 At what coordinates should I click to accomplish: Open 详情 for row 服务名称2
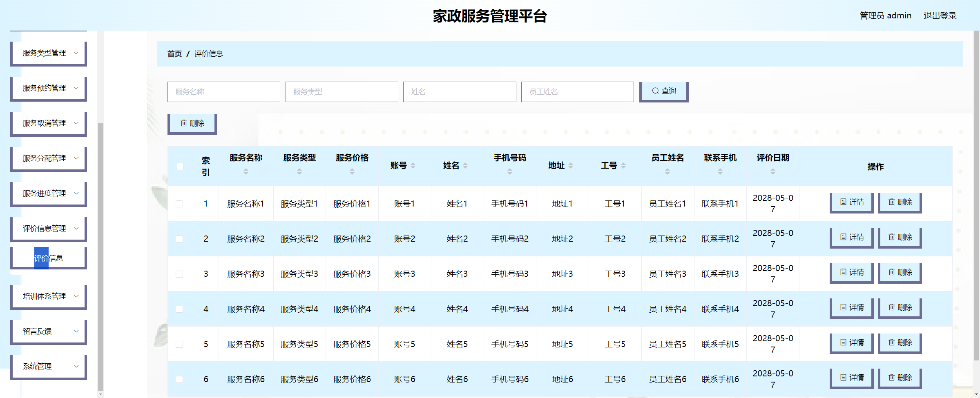[852, 238]
